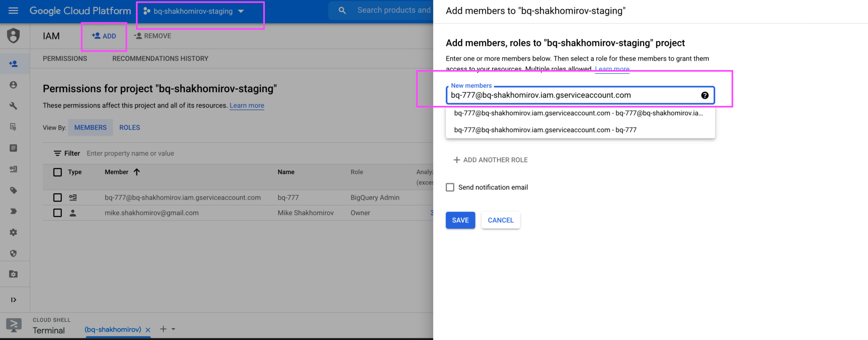Click the tag labels sidebar icon
The width and height of the screenshot is (868, 340).
click(14, 190)
